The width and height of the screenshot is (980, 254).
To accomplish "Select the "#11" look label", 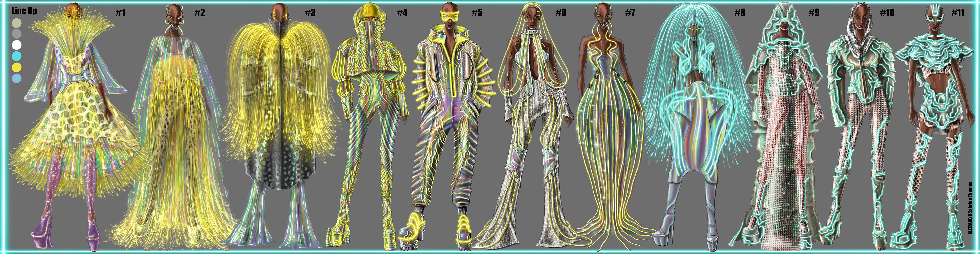I will point(958,13).
